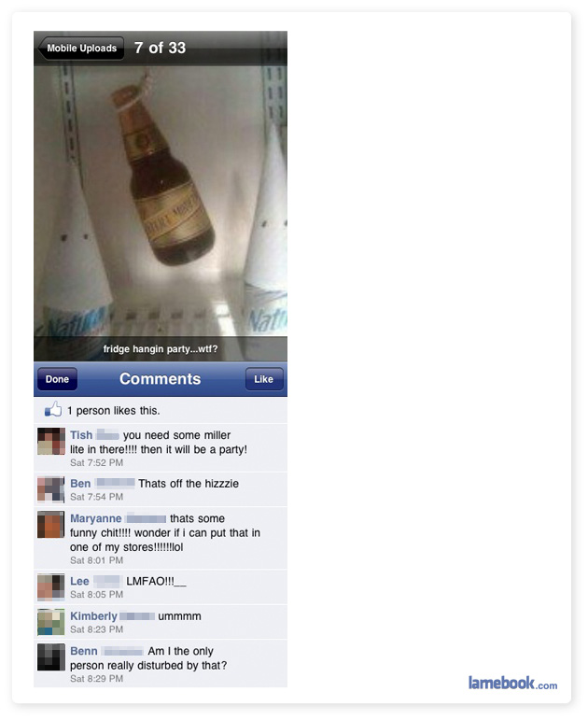
Task: Click Tish's name link
Action: [81, 435]
